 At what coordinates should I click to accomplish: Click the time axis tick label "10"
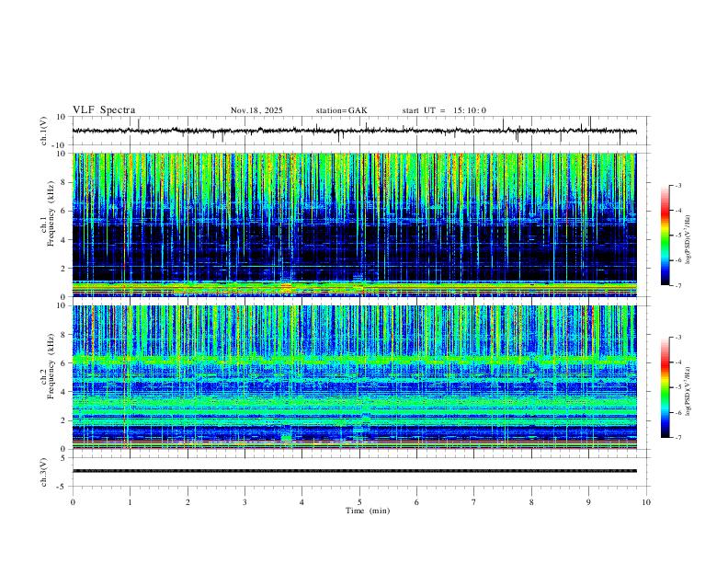[646, 502]
